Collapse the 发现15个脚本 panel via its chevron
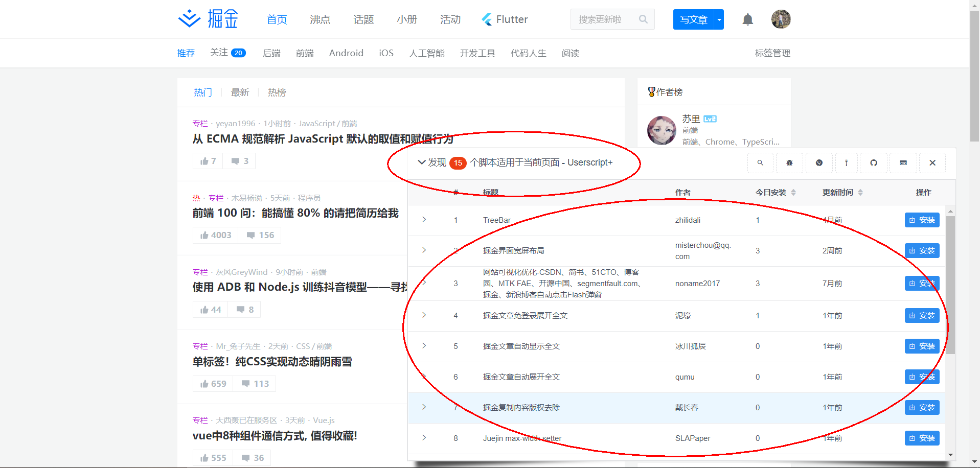 (422, 162)
